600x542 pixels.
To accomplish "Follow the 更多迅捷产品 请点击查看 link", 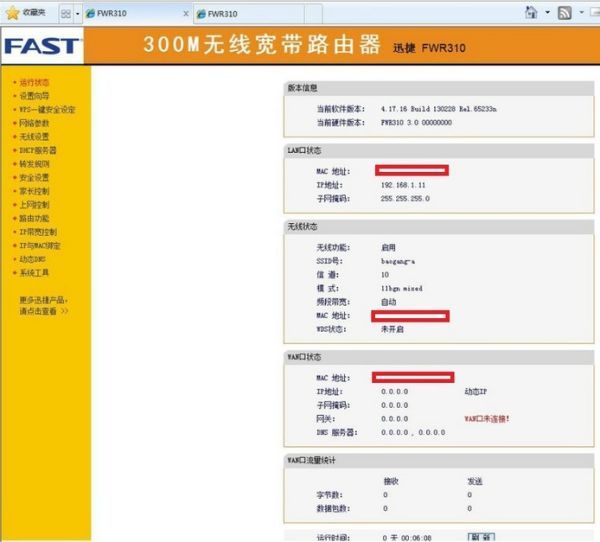I will pos(44,305).
